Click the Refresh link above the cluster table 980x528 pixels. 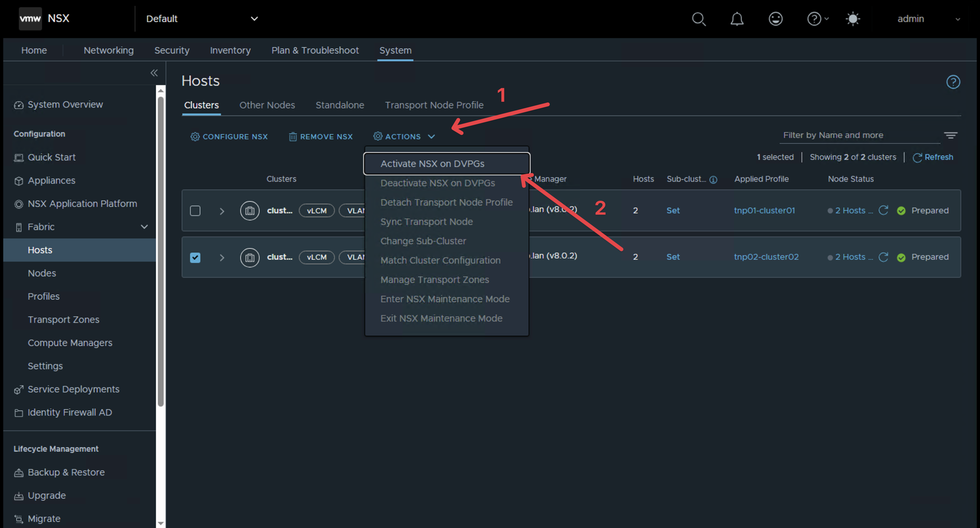(939, 157)
